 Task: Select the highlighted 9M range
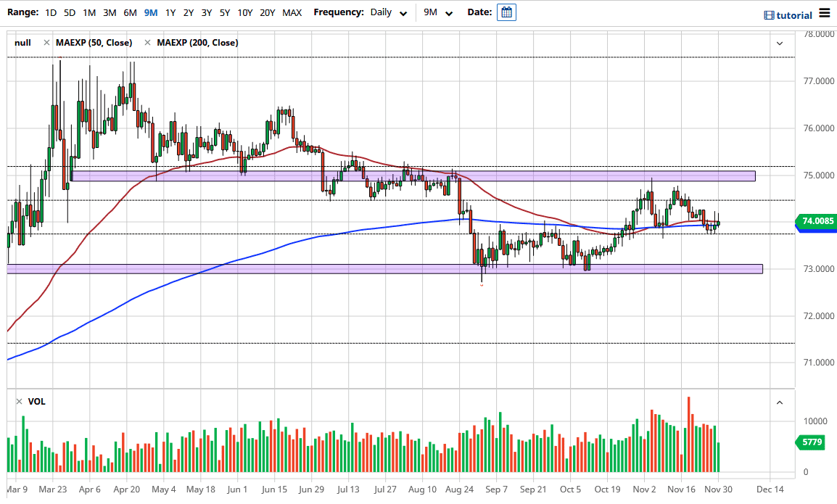tap(151, 12)
